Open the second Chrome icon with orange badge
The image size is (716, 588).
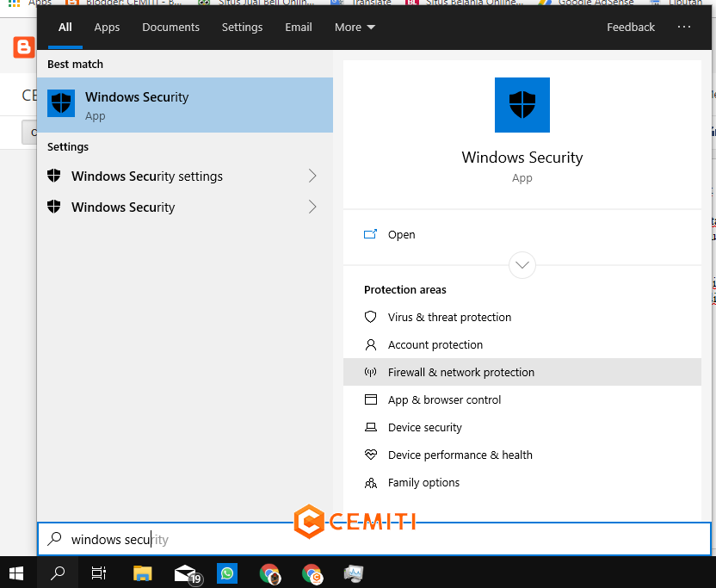coord(312,573)
